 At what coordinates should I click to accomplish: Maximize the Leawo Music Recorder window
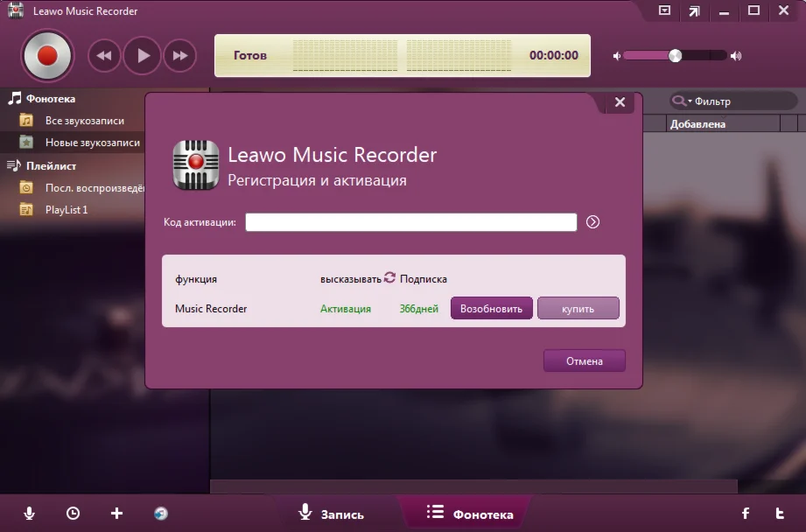754,10
